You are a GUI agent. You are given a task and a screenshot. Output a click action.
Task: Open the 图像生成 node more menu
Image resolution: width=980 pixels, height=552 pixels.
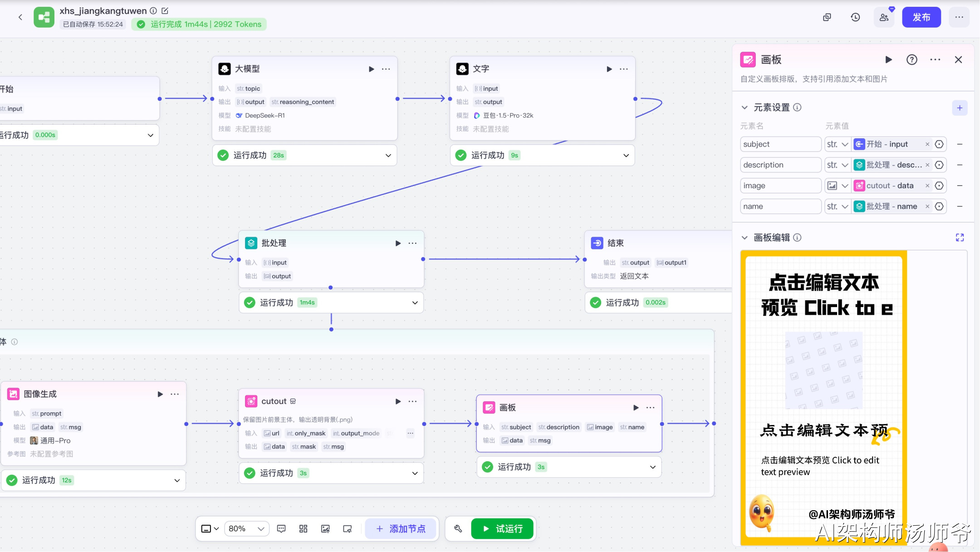[x=175, y=394]
